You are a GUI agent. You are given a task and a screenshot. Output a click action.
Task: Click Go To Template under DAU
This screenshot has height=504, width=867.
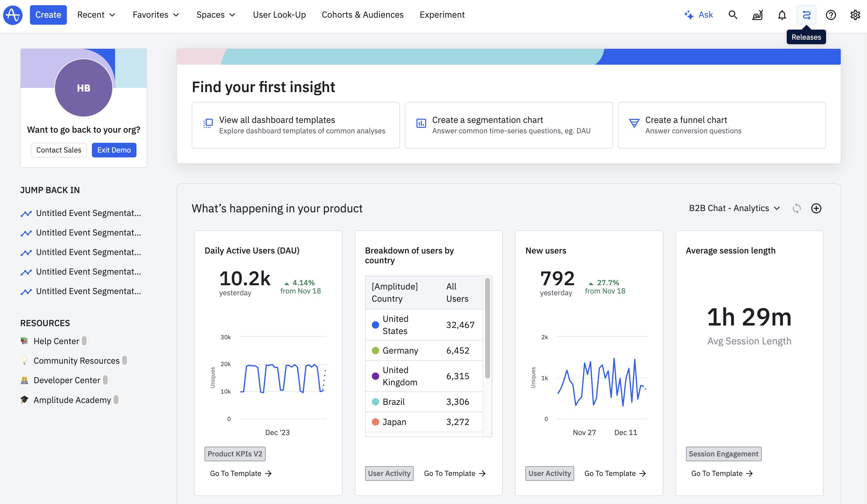(241, 473)
